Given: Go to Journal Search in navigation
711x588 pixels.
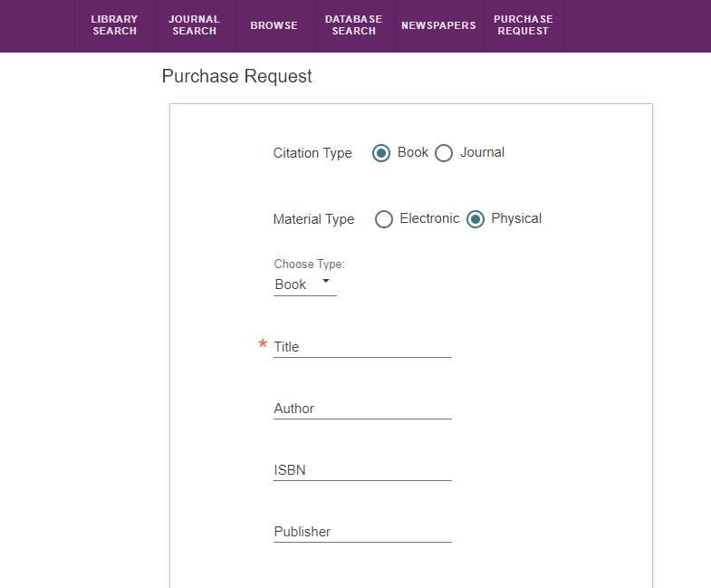Looking at the screenshot, I should 194,25.
